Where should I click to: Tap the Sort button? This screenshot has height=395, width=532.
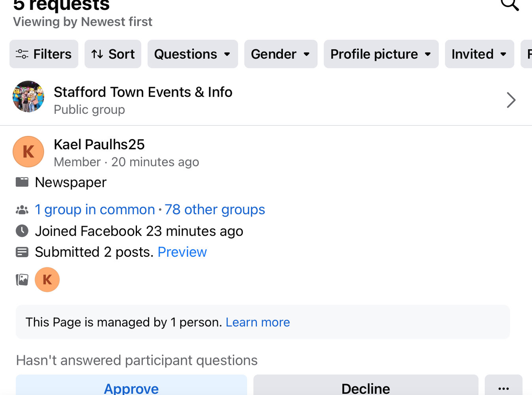pos(113,54)
